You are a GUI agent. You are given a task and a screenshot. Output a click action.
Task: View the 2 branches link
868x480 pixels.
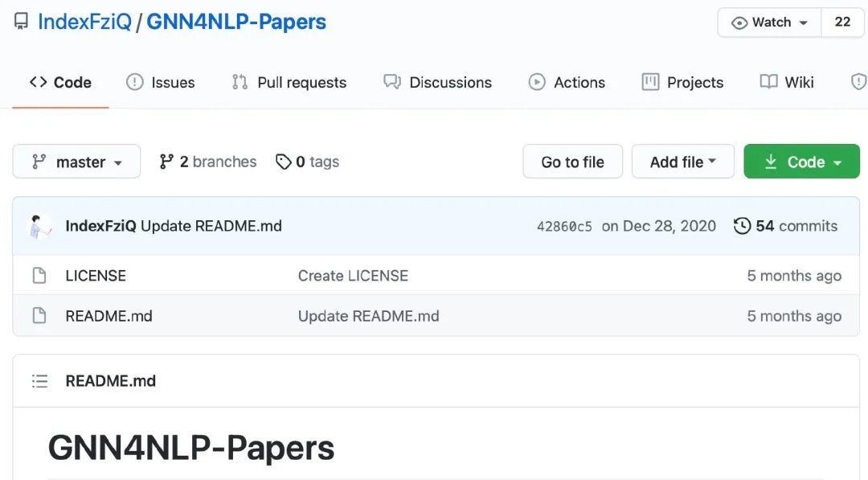207,162
